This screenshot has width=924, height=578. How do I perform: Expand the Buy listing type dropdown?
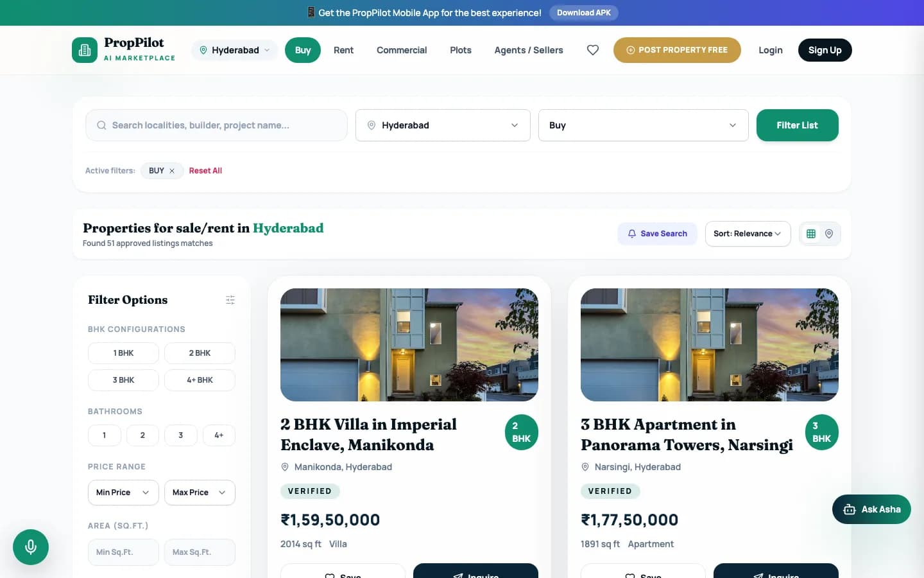pyautogui.click(x=644, y=125)
